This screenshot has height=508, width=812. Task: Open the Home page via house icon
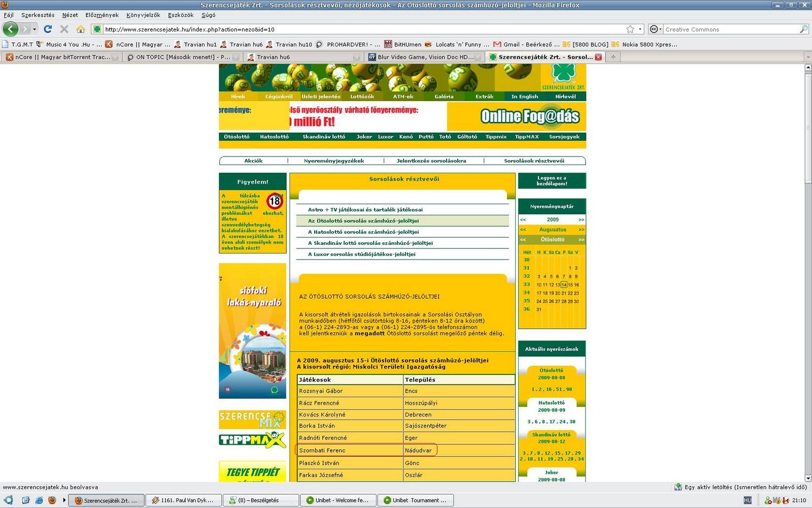click(x=80, y=29)
